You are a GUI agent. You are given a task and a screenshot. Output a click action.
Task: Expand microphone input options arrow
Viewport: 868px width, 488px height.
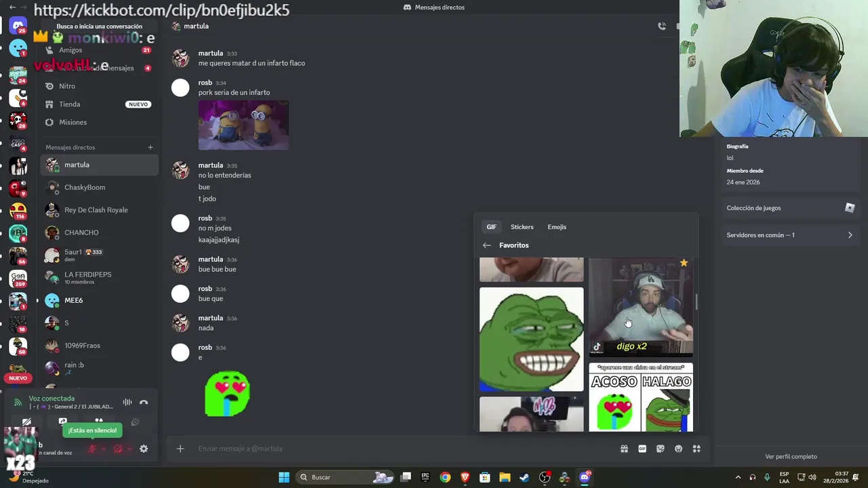(x=104, y=449)
